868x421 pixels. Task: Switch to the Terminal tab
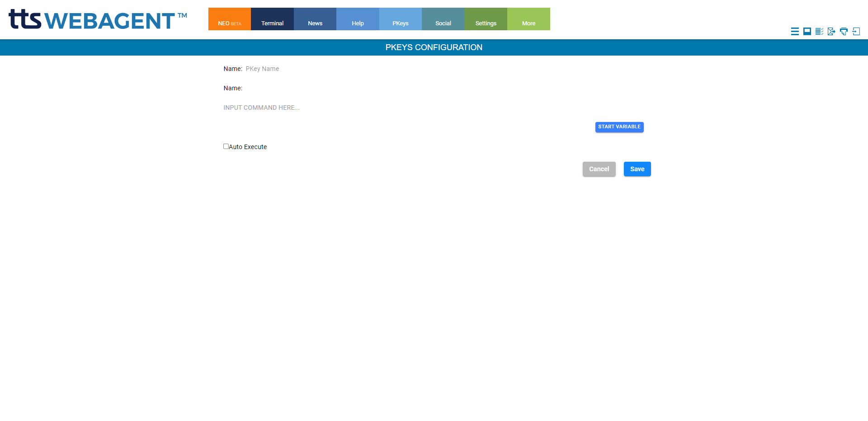pos(272,19)
